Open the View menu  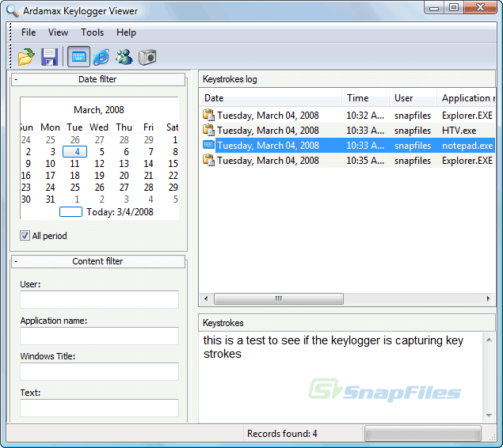click(x=58, y=32)
